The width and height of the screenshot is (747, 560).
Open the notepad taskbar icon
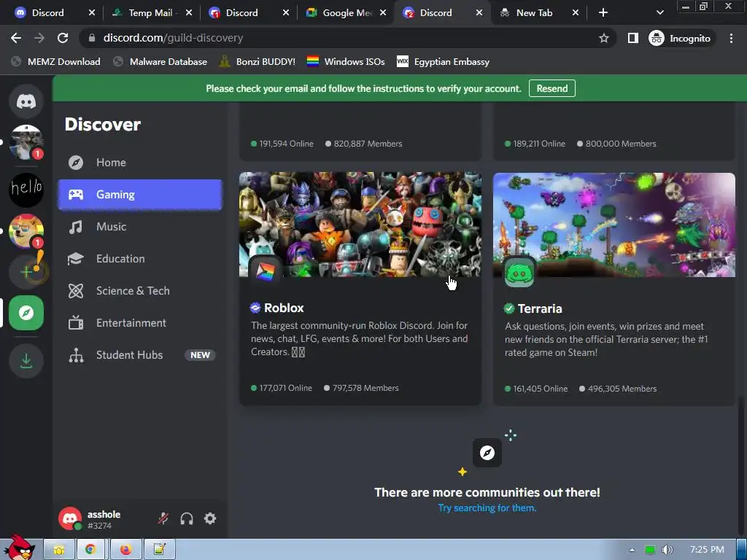pos(159,550)
